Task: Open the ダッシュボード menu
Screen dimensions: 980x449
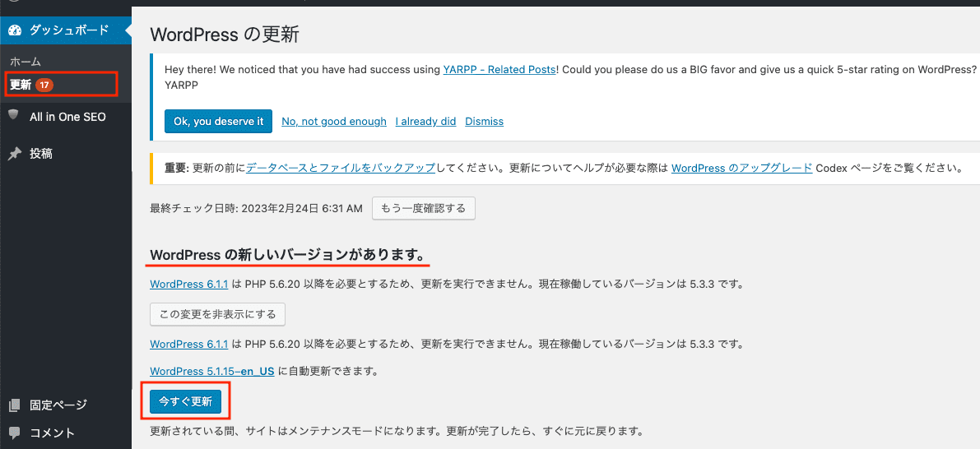Action: click(66, 30)
